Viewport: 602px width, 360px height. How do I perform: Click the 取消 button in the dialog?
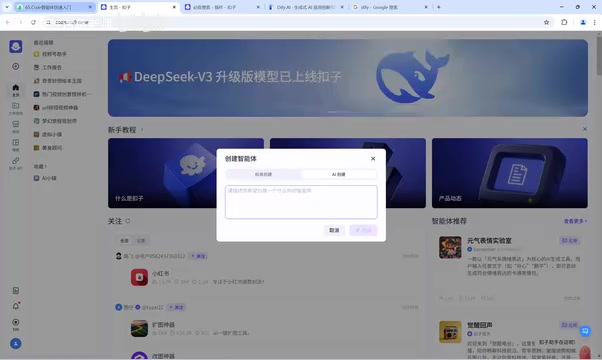pos(334,230)
